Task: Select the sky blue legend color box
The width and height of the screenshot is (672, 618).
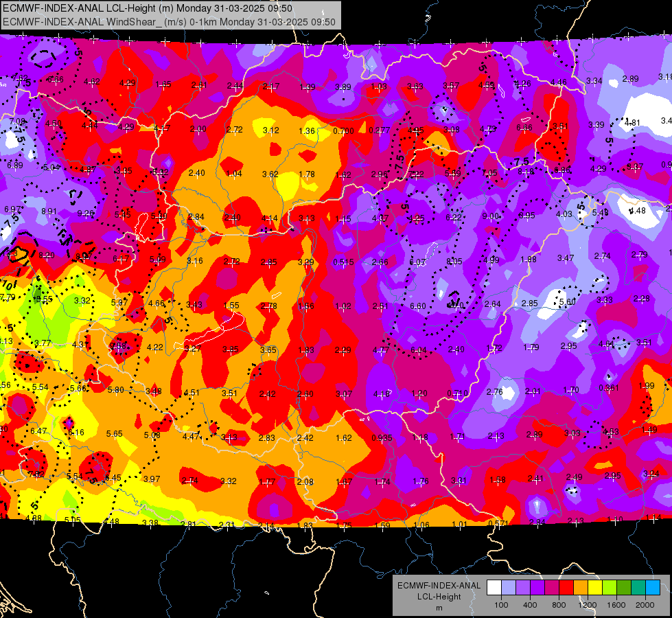Action: click(653, 588)
